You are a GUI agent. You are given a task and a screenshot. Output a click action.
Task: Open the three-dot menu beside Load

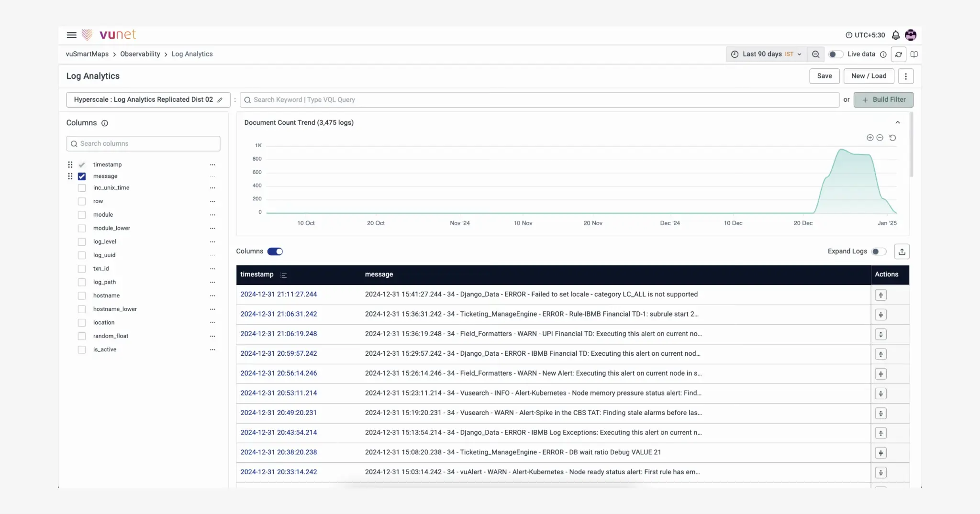pos(905,76)
